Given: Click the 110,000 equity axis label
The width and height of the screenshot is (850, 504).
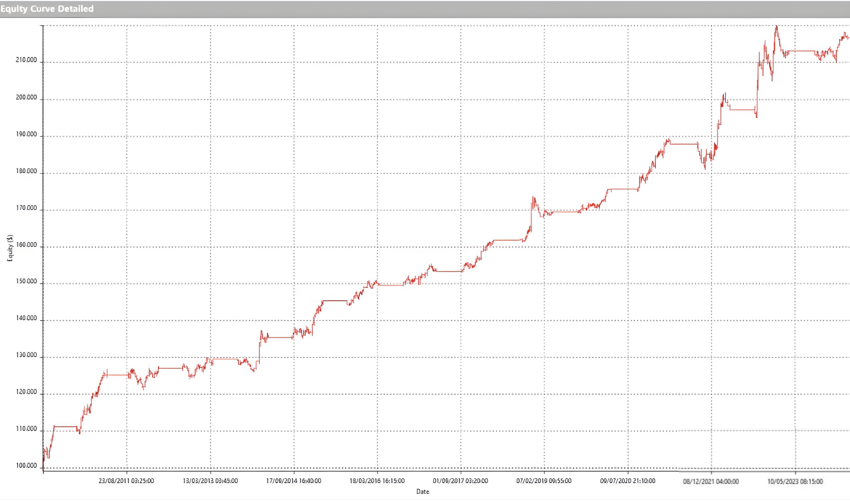Looking at the screenshot, I should [26, 429].
